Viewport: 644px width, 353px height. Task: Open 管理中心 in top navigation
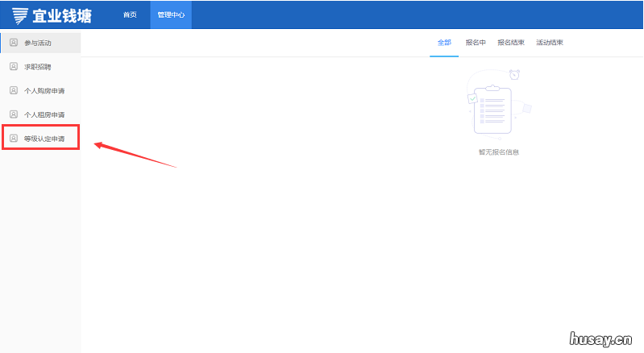pyautogui.click(x=171, y=15)
